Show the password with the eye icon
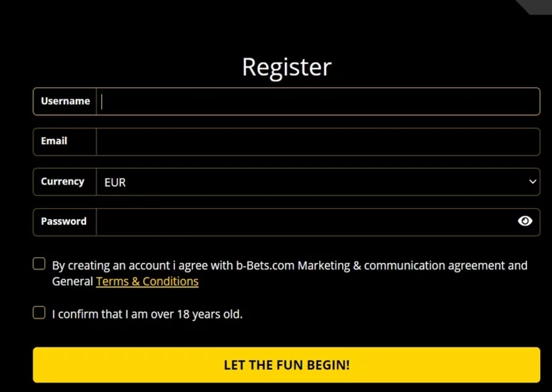 coord(525,221)
